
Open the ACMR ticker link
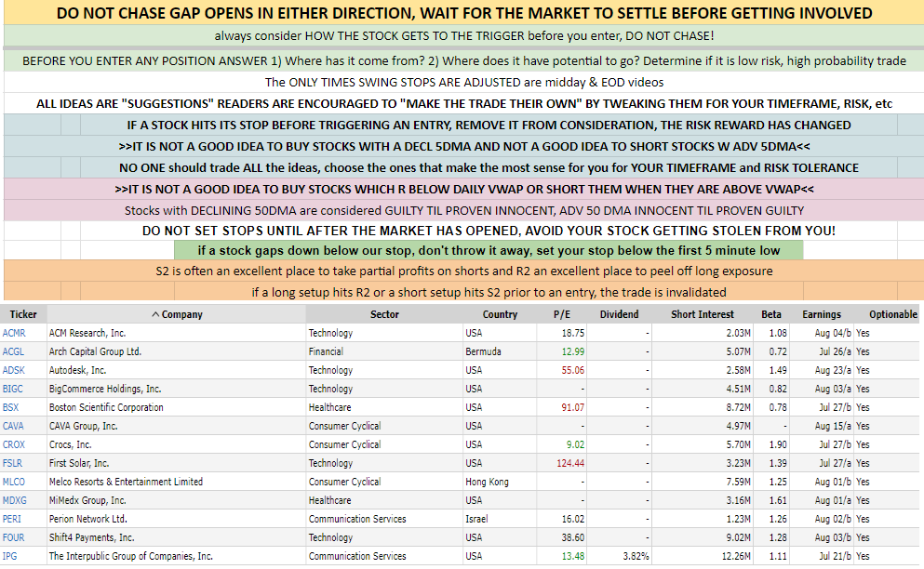click(x=14, y=333)
